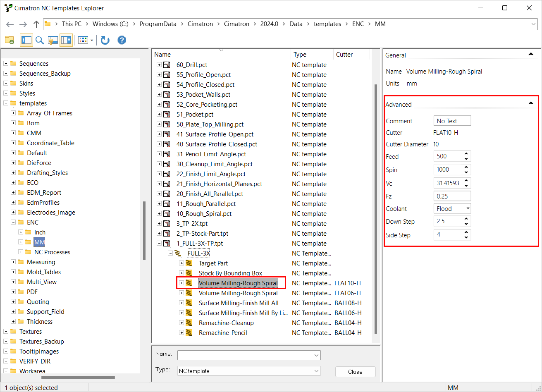Image resolution: width=542 pixels, height=392 pixels.
Task: Expand the Inch folder node
Action: pos(21,232)
